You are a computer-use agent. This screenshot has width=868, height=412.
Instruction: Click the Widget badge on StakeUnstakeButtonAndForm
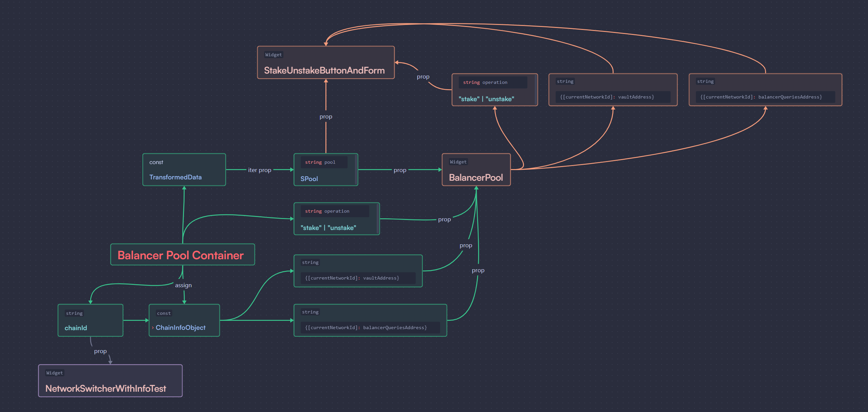click(x=273, y=54)
